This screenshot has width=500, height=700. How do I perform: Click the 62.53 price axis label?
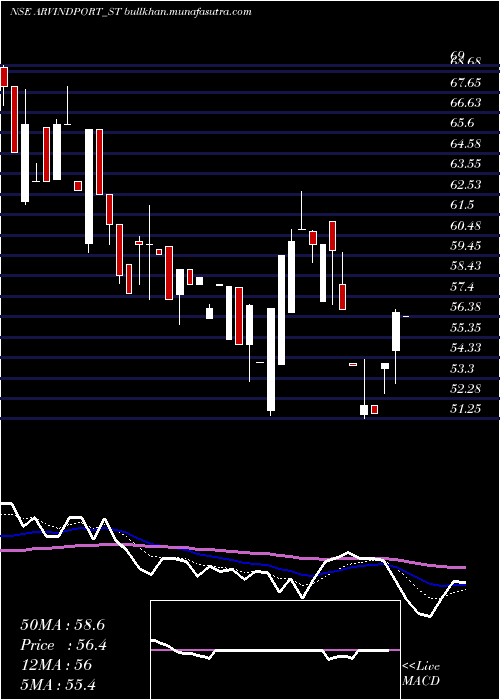[x=466, y=184]
